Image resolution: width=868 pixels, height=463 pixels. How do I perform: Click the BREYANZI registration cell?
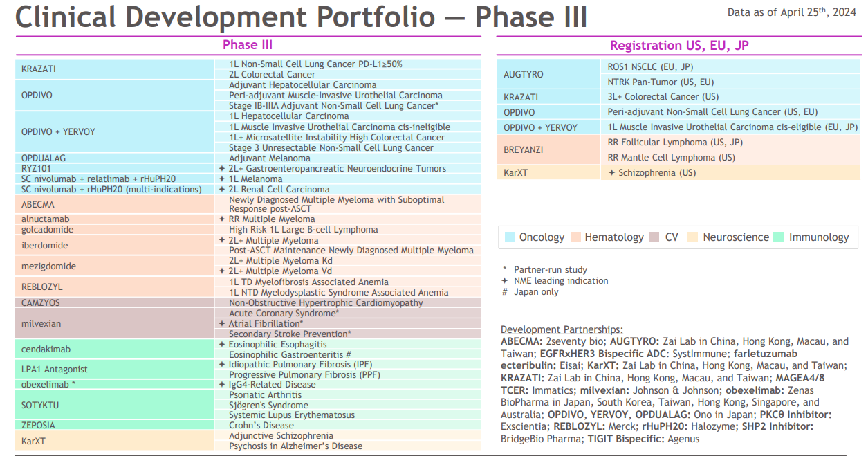tap(548, 149)
